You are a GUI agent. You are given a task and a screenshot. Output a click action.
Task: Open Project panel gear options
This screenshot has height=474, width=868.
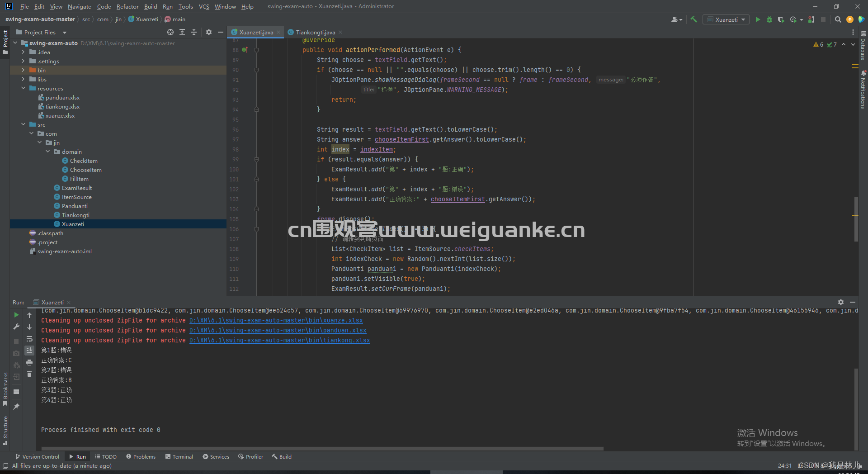(x=208, y=32)
